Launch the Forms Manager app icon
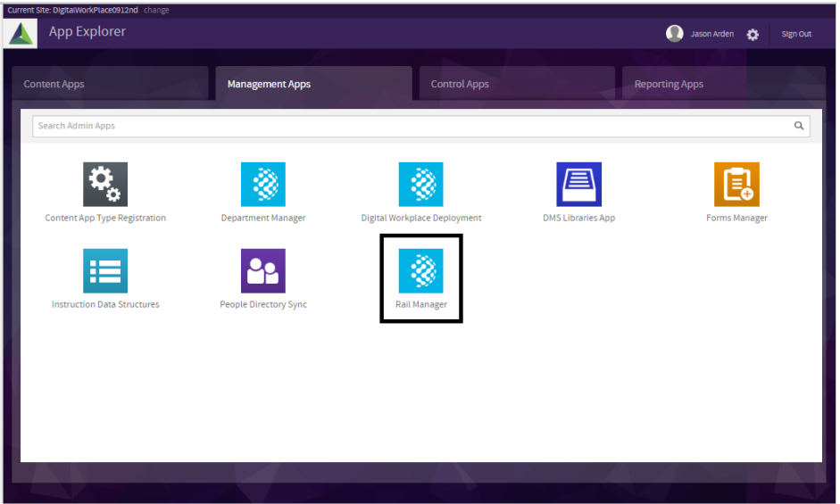The height and width of the screenshot is (504, 840). pos(736,184)
